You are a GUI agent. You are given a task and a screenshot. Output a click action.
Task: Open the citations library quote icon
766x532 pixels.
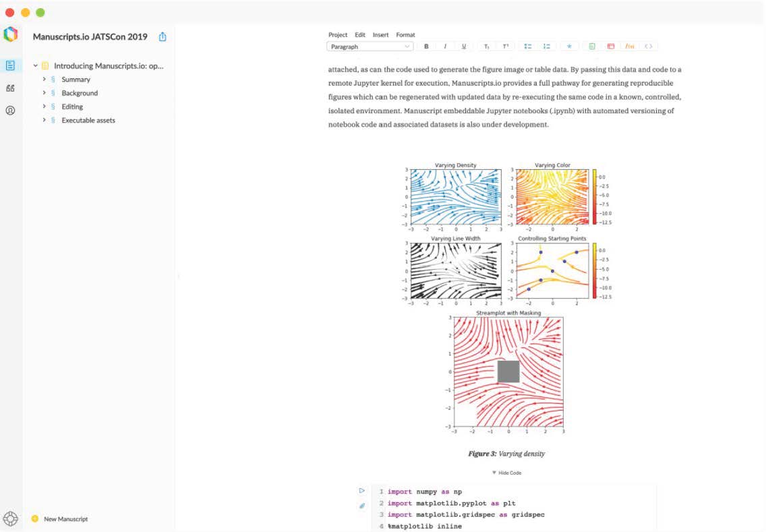(x=10, y=88)
